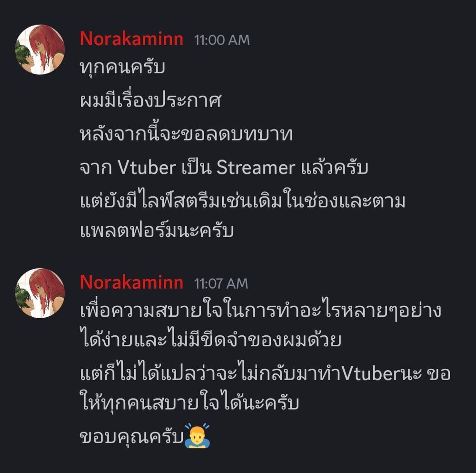Click the Norakaminn username above the 11:07 AM message
Image resolution: width=476 pixels, height=473 pixels.
pos(131,282)
